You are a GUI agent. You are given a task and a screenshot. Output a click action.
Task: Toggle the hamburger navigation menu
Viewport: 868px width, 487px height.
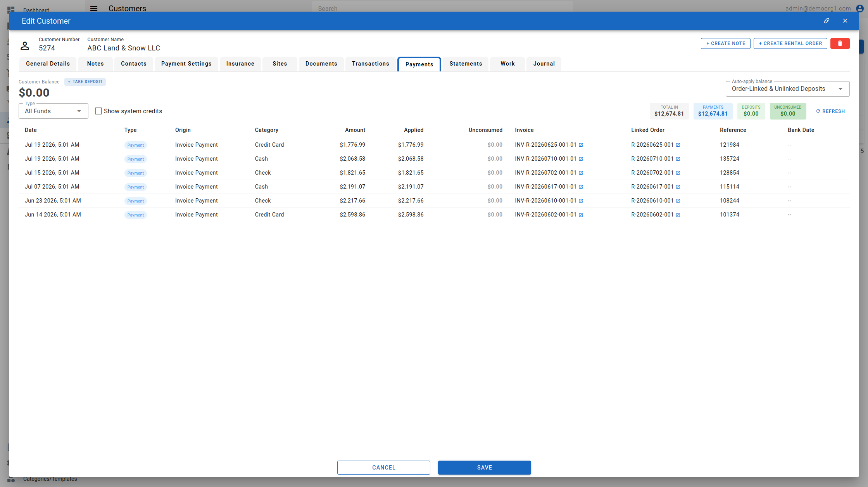click(x=94, y=9)
